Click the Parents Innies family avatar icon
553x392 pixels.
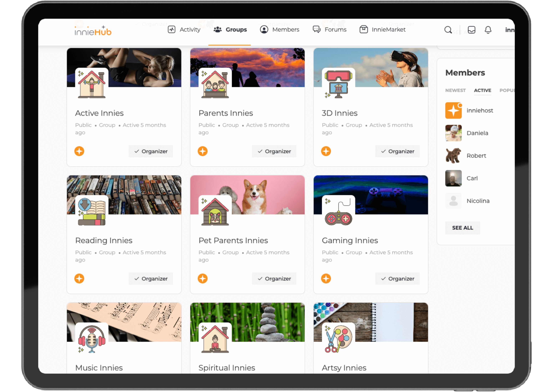(x=215, y=84)
